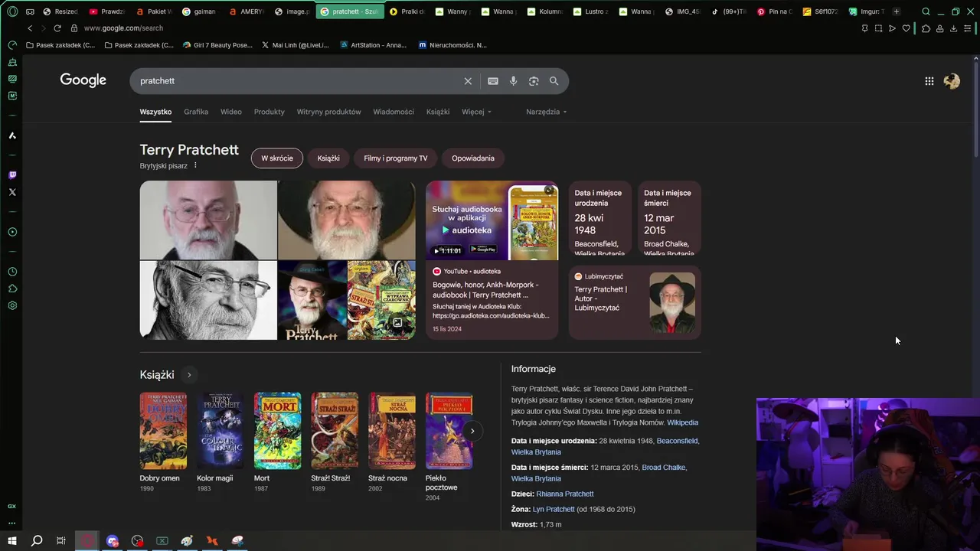Select the W skrócie chip
Viewport: 980px width, 551px height.
coord(277,158)
